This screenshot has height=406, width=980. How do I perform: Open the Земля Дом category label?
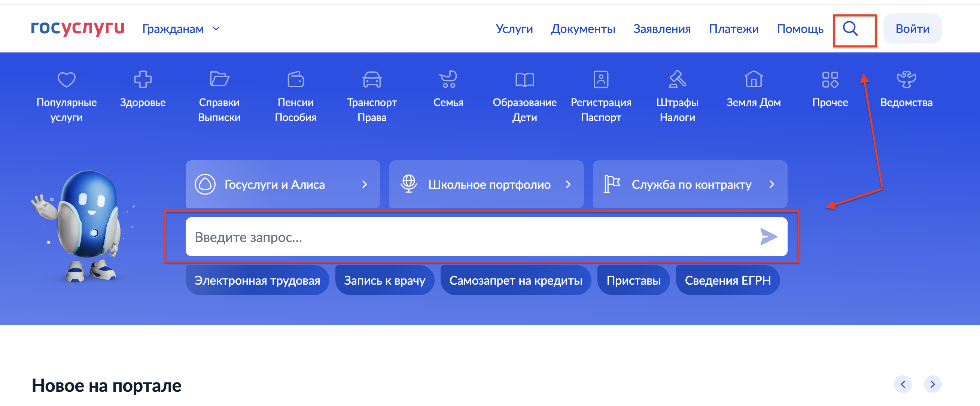[x=754, y=102]
